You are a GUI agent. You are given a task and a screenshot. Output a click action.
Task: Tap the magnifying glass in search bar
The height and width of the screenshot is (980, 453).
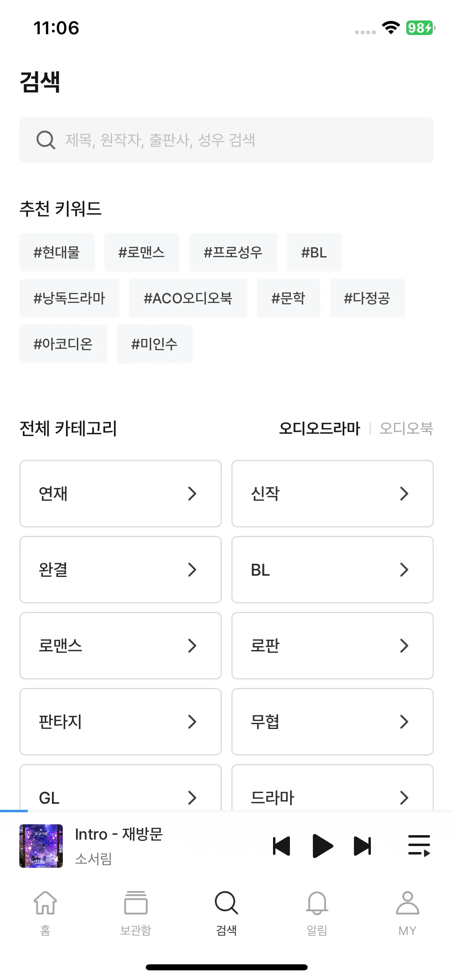(46, 140)
